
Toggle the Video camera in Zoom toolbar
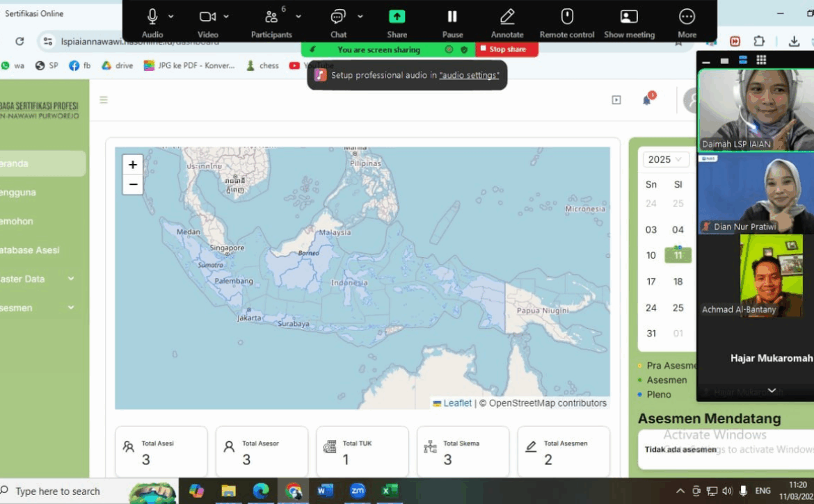(207, 17)
